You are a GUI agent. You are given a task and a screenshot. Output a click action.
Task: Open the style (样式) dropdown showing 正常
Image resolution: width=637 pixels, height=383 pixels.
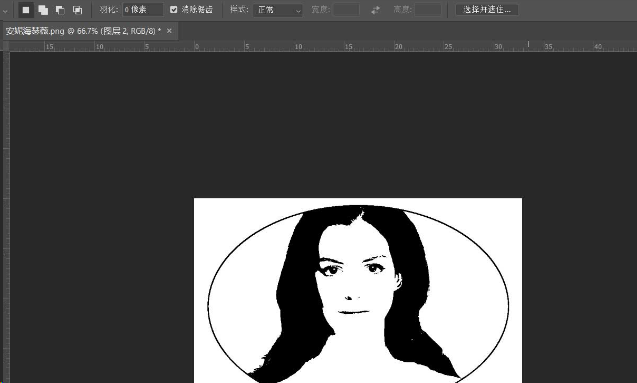pos(278,10)
